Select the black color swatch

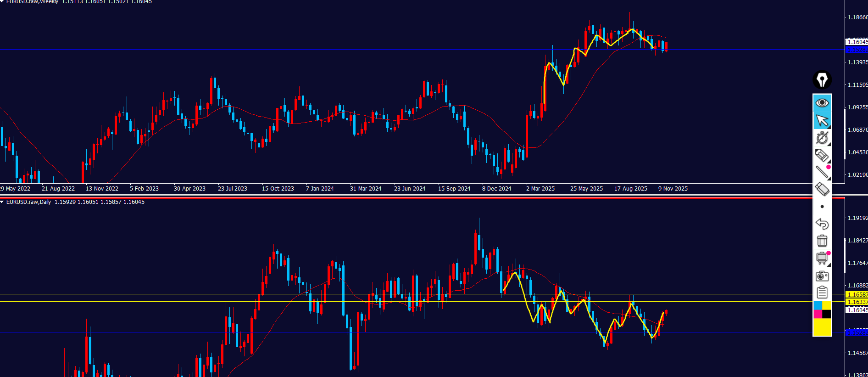coord(826,314)
